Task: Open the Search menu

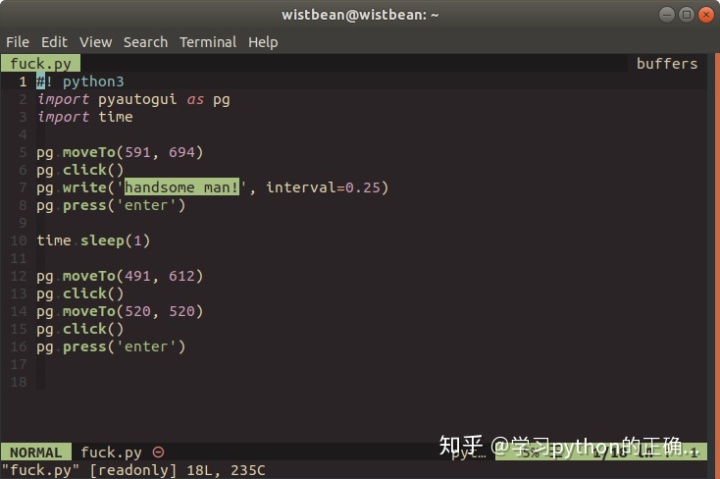Action: [x=146, y=42]
